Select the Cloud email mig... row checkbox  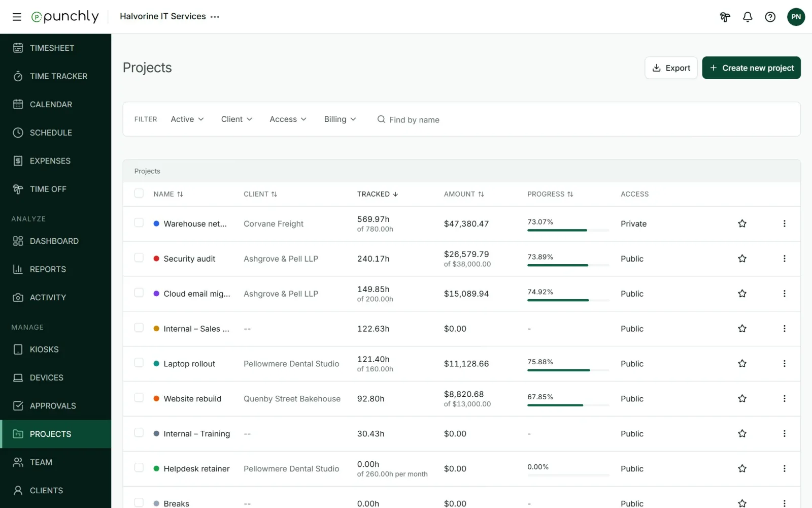(139, 293)
